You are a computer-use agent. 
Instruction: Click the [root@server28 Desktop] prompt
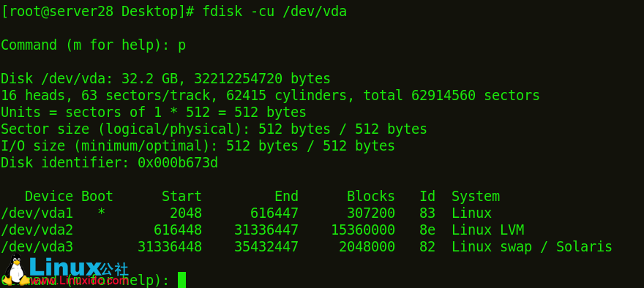[x=93, y=12]
